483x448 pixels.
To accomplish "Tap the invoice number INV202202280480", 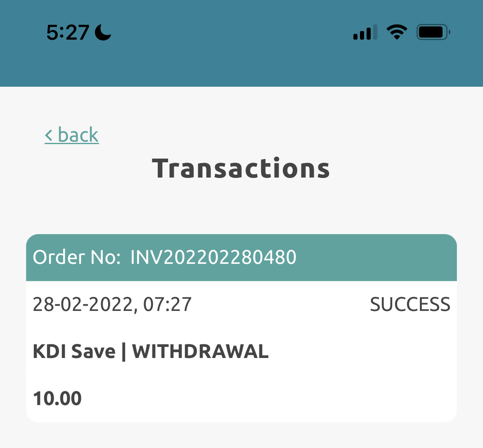I will [x=213, y=257].
